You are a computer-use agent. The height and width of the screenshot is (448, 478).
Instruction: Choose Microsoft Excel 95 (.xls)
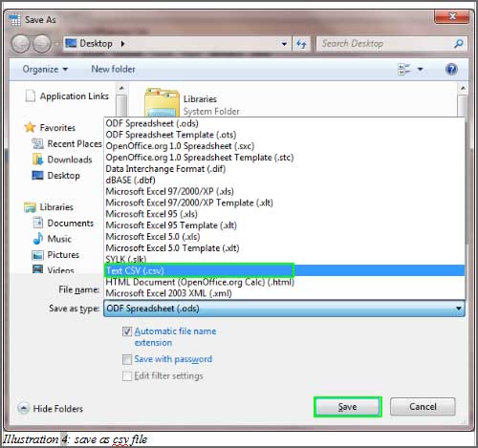click(284, 214)
